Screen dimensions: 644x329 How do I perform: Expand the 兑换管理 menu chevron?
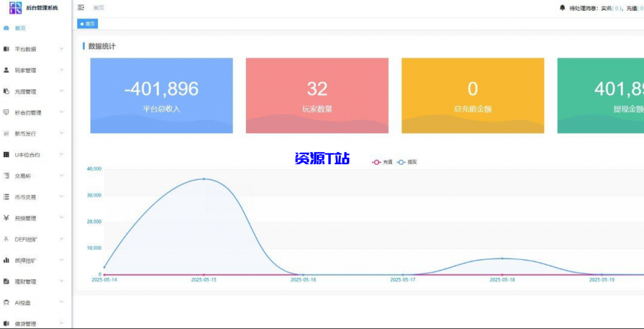62,218
